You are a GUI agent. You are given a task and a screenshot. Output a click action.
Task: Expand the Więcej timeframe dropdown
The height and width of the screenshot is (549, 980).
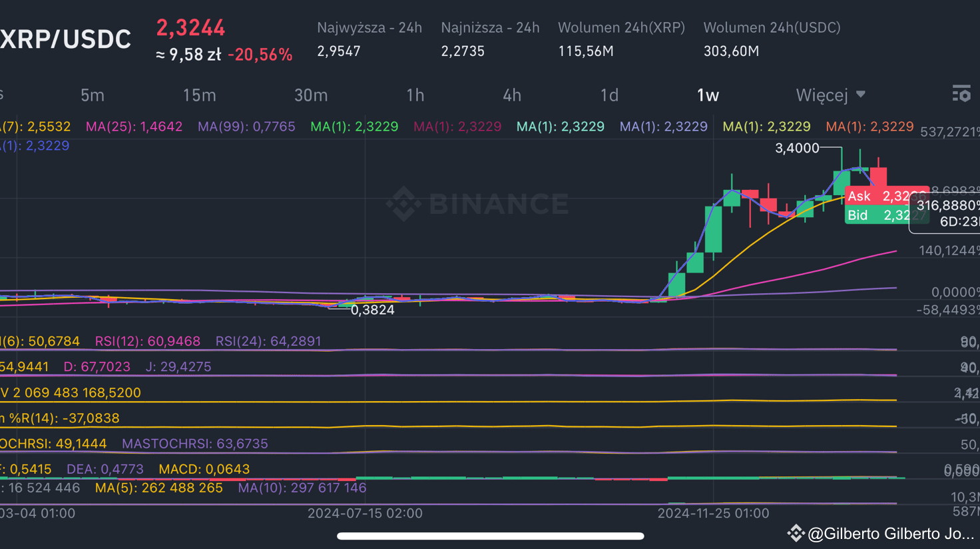click(x=830, y=95)
